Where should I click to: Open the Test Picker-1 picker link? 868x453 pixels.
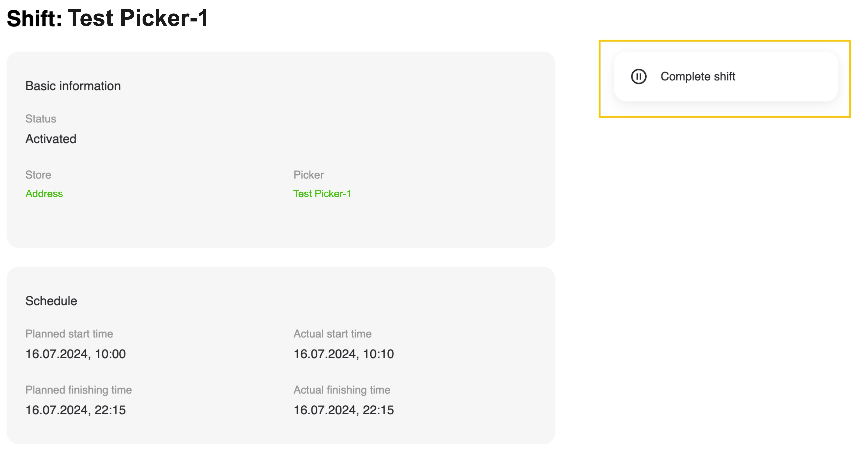click(x=322, y=194)
